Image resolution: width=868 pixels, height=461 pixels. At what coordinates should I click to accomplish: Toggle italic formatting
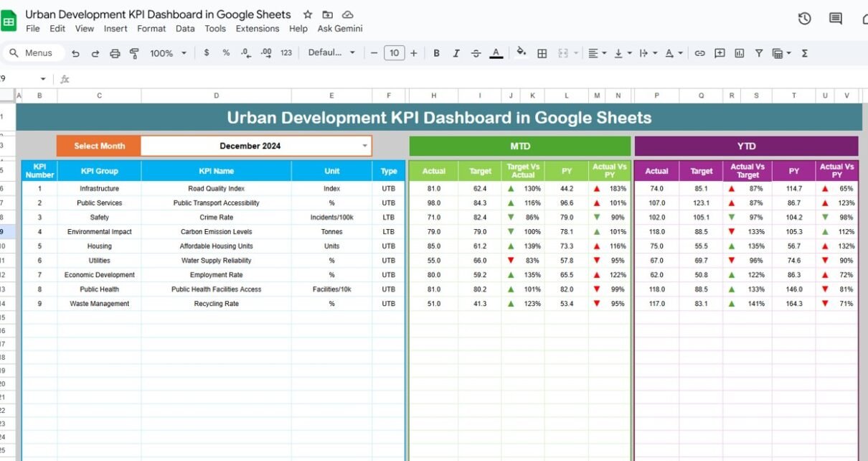[x=456, y=53]
